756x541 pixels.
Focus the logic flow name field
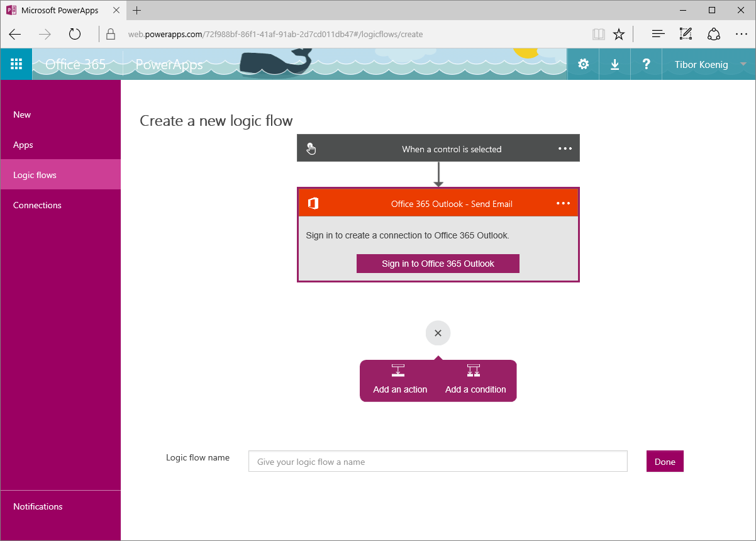[438, 461]
